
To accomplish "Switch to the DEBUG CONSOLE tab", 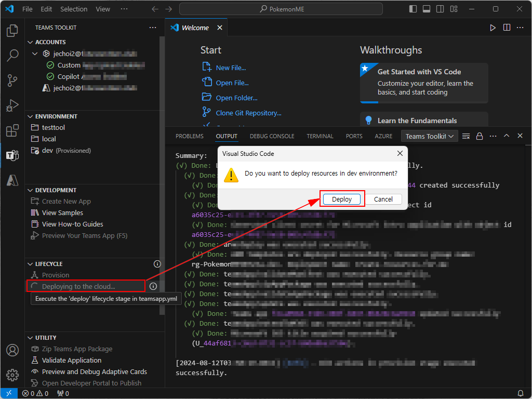I will [272, 136].
